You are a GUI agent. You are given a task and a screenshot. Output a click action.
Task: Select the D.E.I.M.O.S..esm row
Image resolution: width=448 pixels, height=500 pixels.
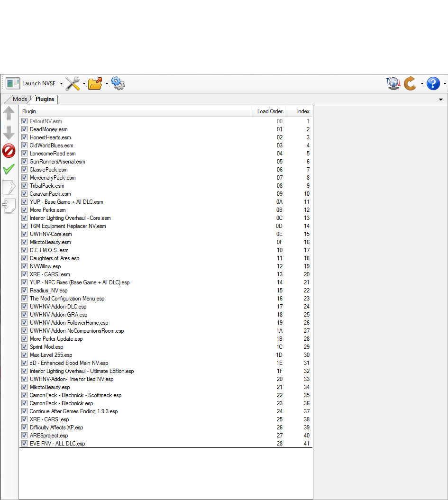(x=166, y=250)
